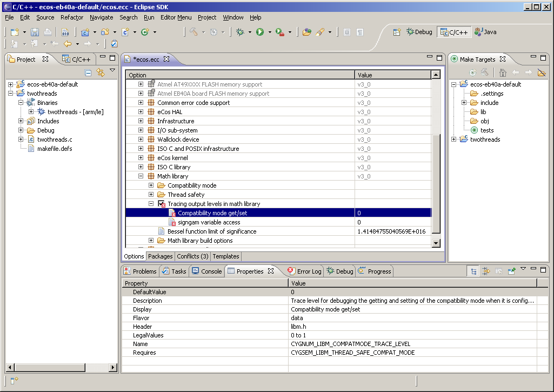
Task: Open the Navigate menu
Action: [102, 17]
